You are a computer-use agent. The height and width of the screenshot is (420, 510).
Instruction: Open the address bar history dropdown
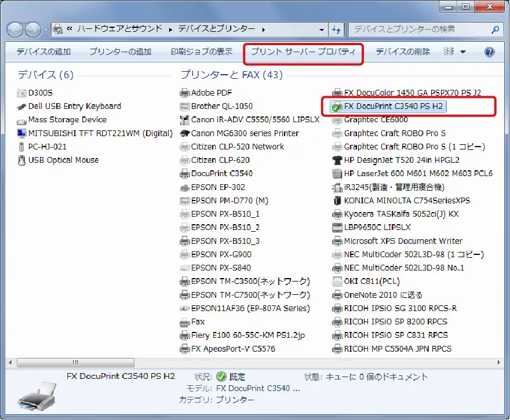pyautogui.click(x=321, y=30)
